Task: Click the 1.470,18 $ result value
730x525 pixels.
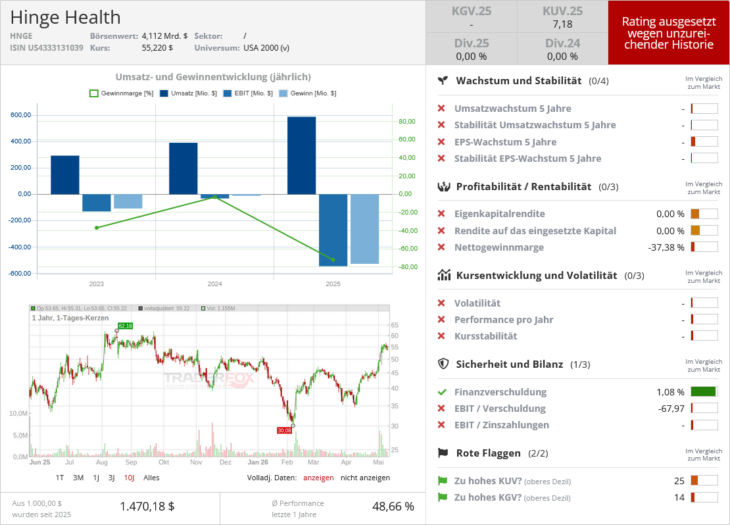Action: click(x=147, y=506)
